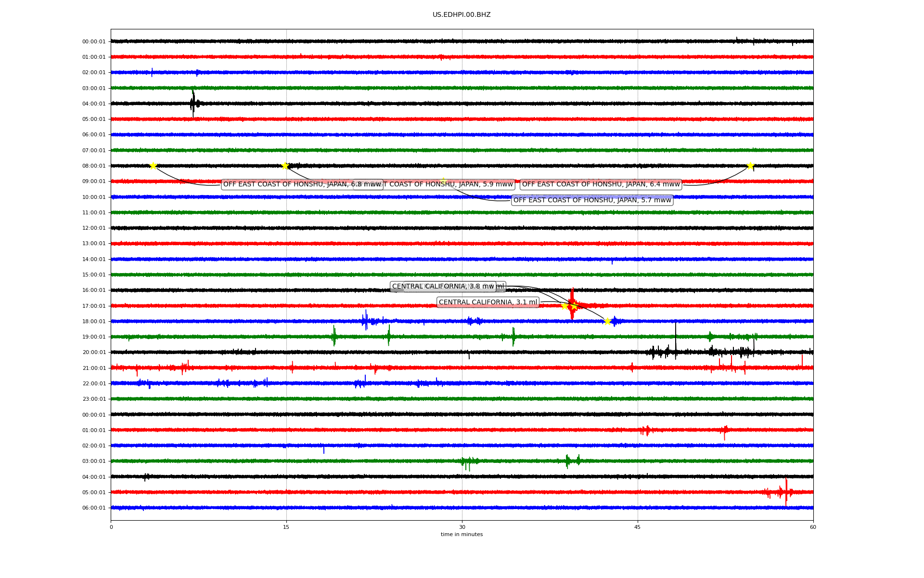Click the 45 tick on the x-axis
This screenshot has width=924, height=578.
(x=637, y=527)
